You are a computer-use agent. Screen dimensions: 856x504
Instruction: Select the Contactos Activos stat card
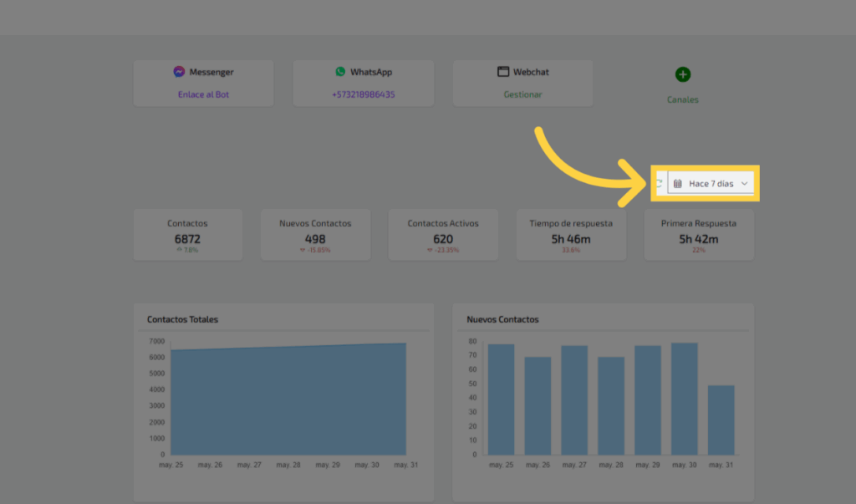click(x=443, y=235)
